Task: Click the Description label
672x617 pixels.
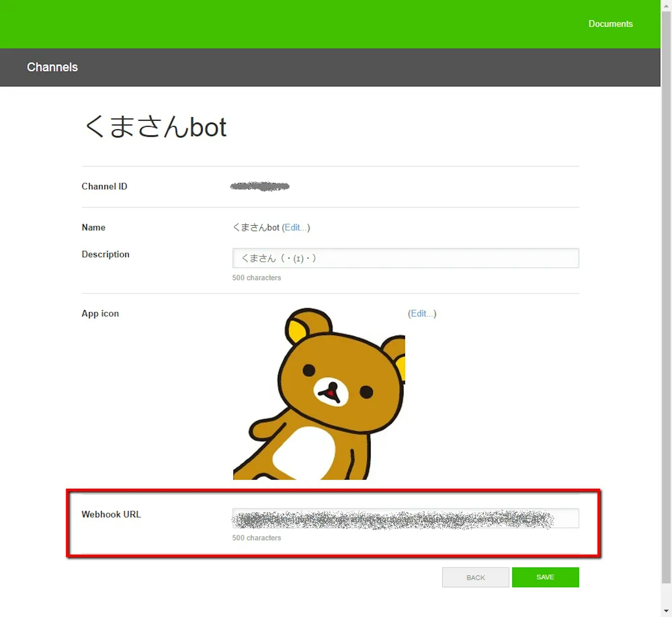Action: coord(106,254)
